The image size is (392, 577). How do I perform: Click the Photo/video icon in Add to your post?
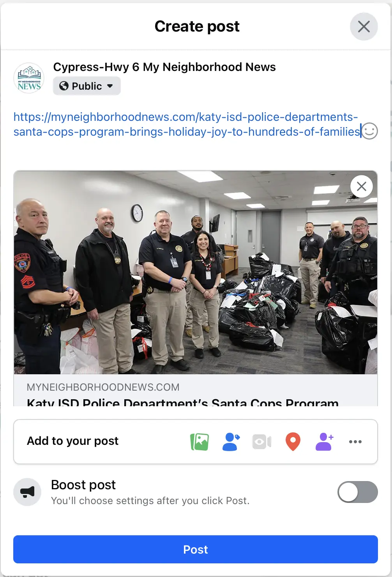200,442
